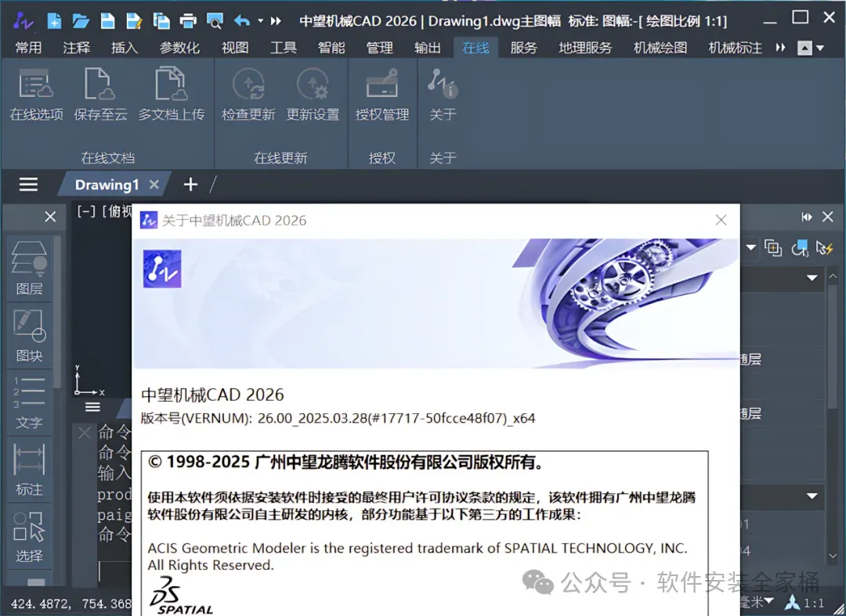Click the save disk icon in quick toolbar
The width and height of the screenshot is (846, 616).
108,21
